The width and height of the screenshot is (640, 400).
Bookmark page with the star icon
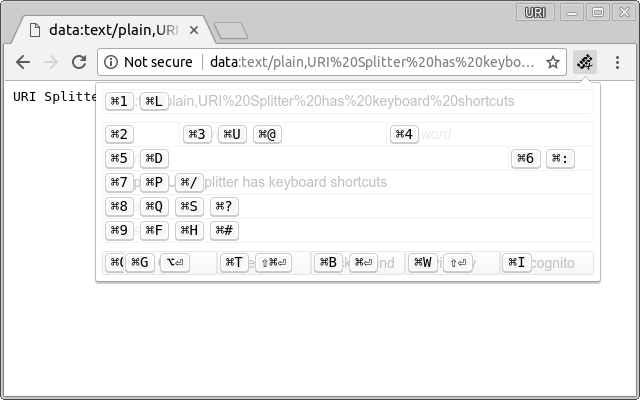pyautogui.click(x=553, y=62)
